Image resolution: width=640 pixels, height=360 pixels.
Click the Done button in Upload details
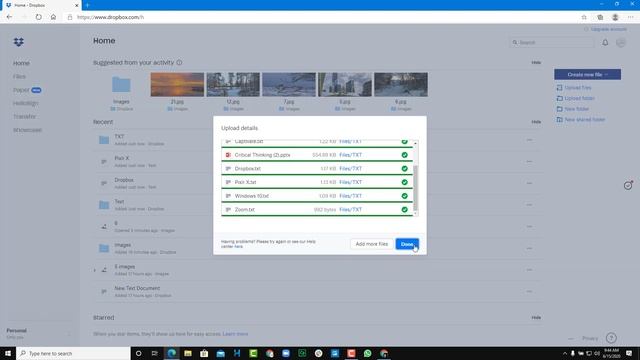click(x=407, y=244)
